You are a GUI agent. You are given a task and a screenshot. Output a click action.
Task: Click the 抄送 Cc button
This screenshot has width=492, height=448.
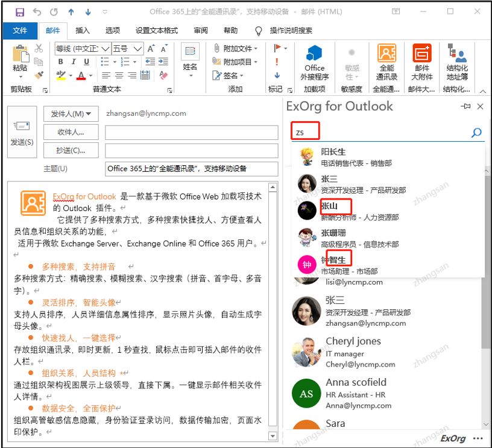[71, 150]
